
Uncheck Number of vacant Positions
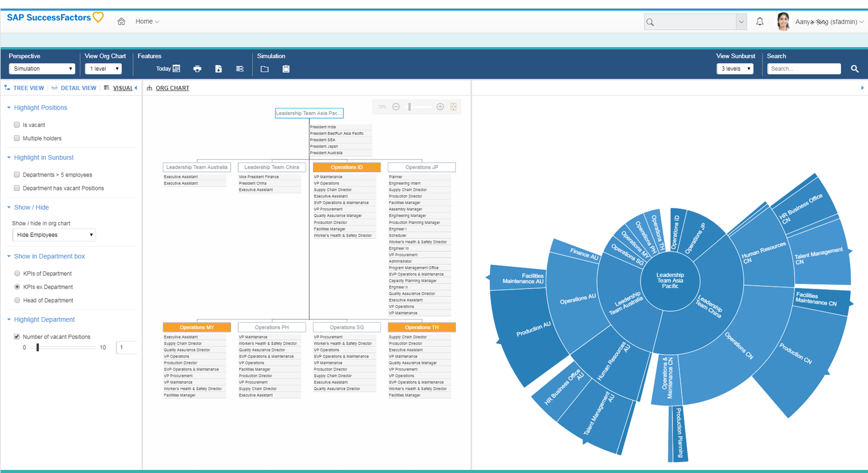coord(17,337)
